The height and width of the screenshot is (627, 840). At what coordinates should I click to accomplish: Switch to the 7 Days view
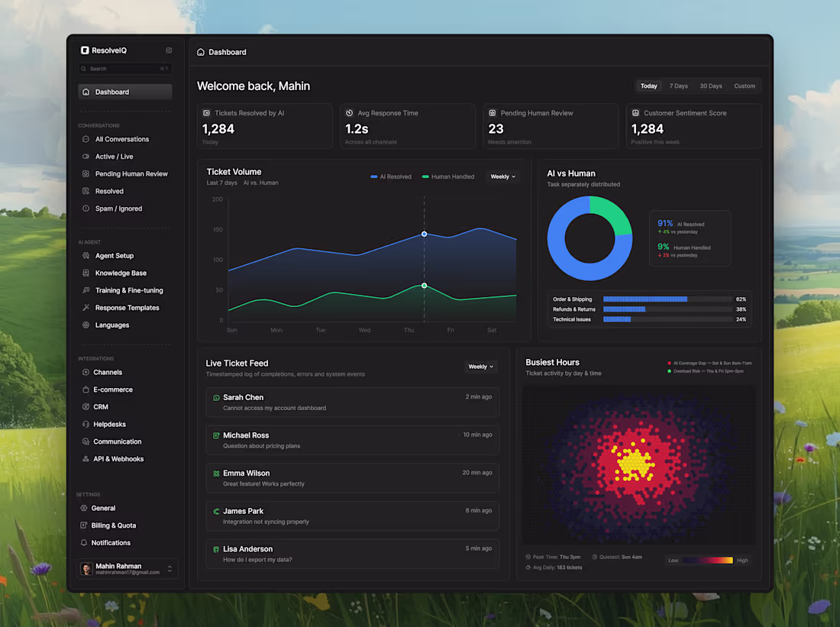678,86
